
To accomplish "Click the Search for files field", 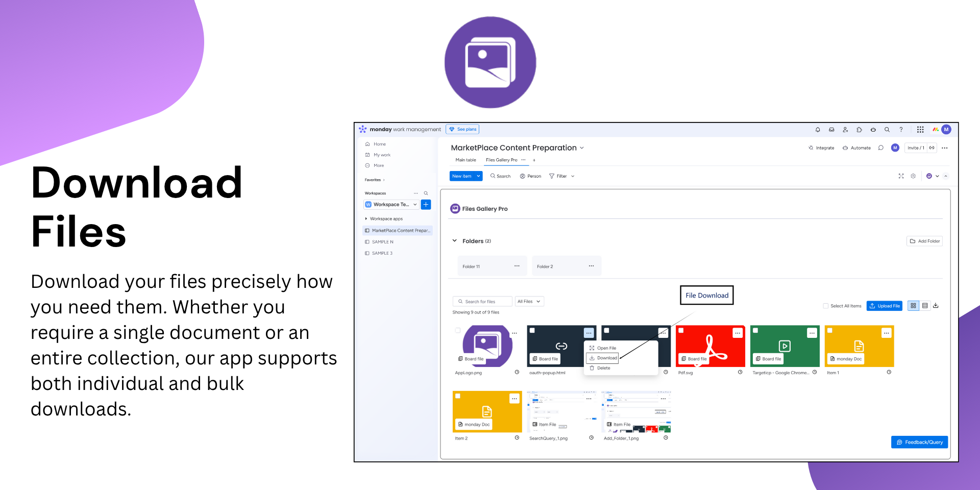I will [x=482, y=302].
